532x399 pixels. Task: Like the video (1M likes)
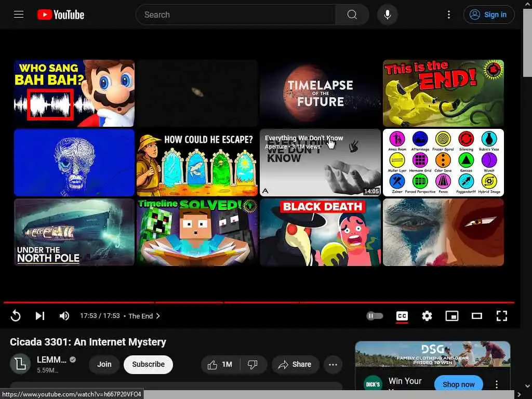[x=220, y=365]
